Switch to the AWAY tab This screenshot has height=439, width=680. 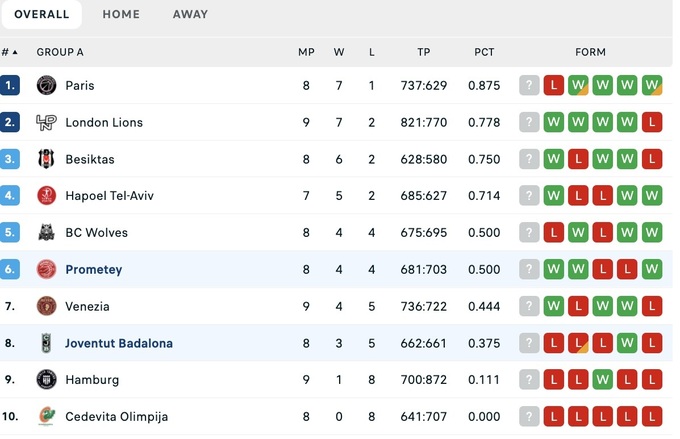pyautogui.click(x=190, y=15)
